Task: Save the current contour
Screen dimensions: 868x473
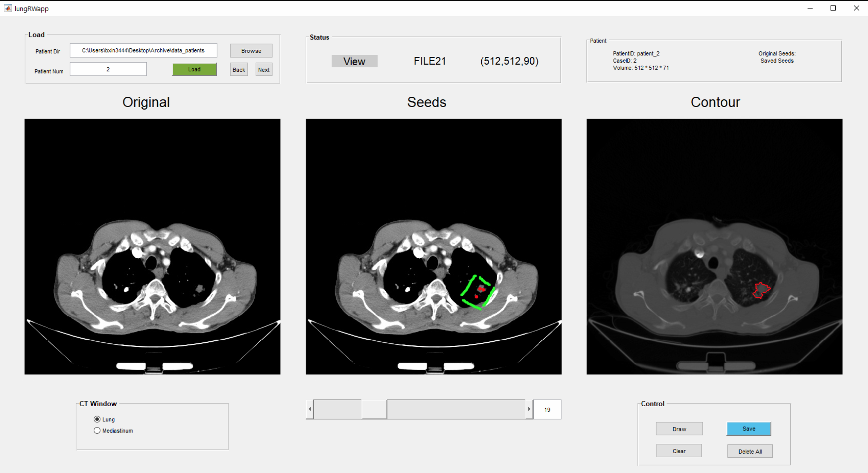Action: click(x=749, y=428)
